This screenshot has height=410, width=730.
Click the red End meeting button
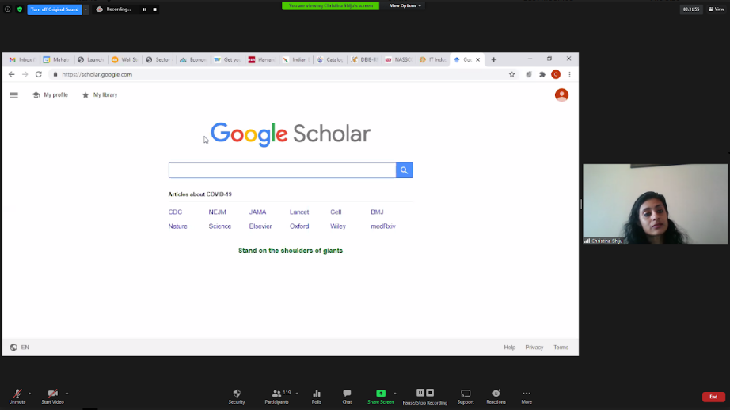(x=713, y=396)
